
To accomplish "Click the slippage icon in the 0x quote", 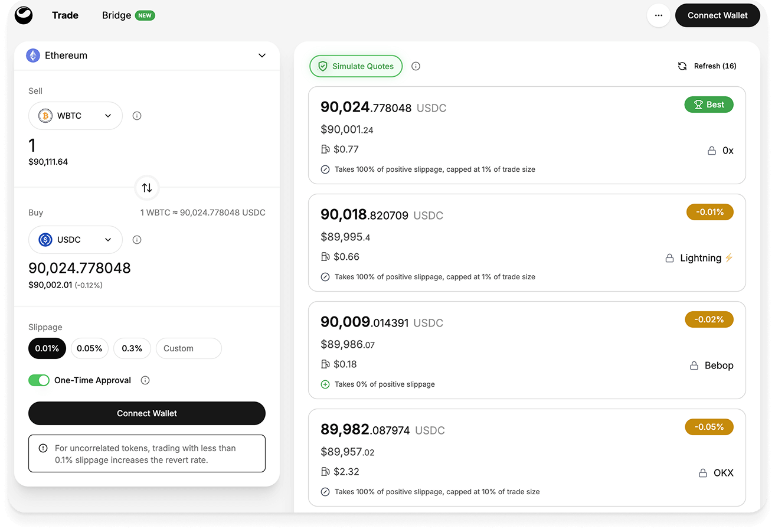I will tap(325, 169).
